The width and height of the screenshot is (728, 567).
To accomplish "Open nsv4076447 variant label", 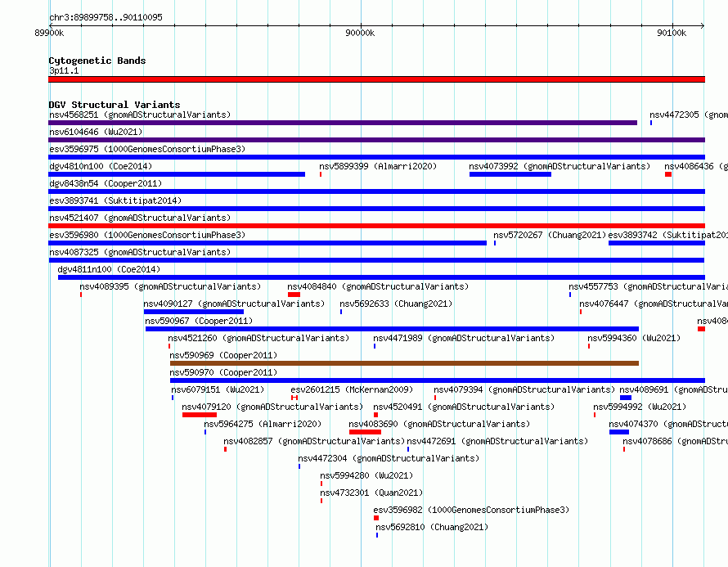I will pyautogui.click(x=654, y=304).
